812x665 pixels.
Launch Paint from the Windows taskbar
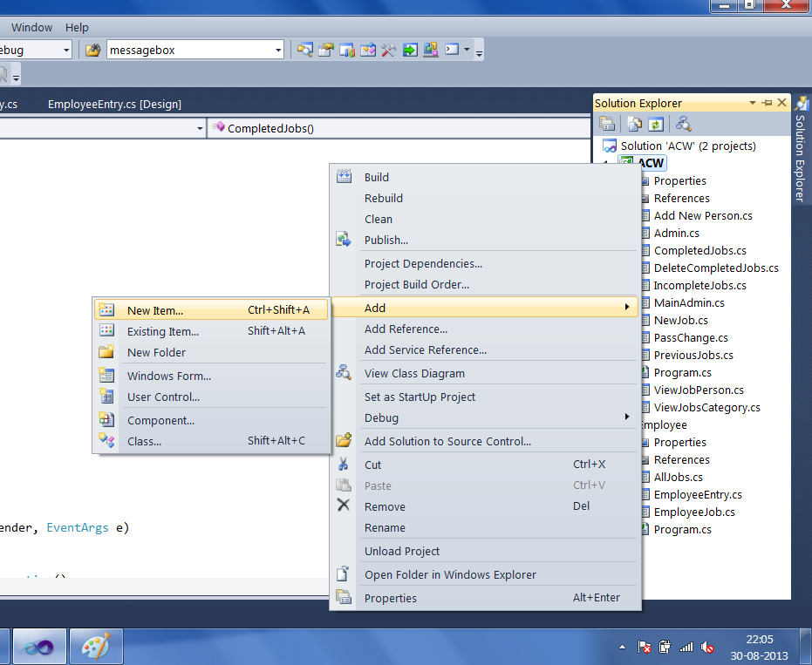95,646
